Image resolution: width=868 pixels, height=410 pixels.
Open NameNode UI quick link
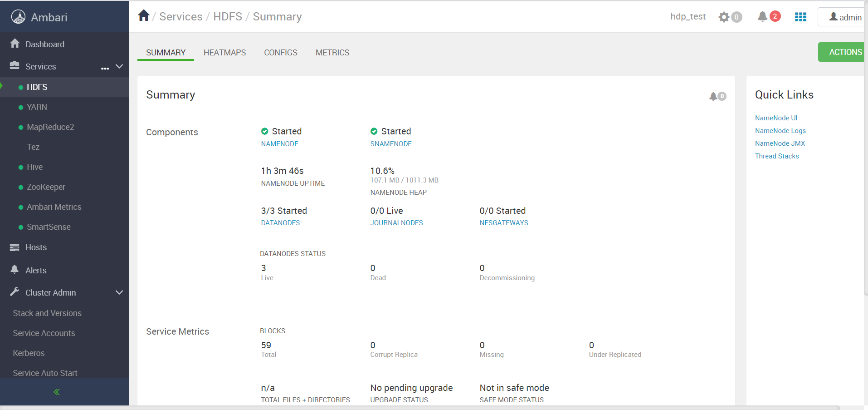[x=776, y=118]
